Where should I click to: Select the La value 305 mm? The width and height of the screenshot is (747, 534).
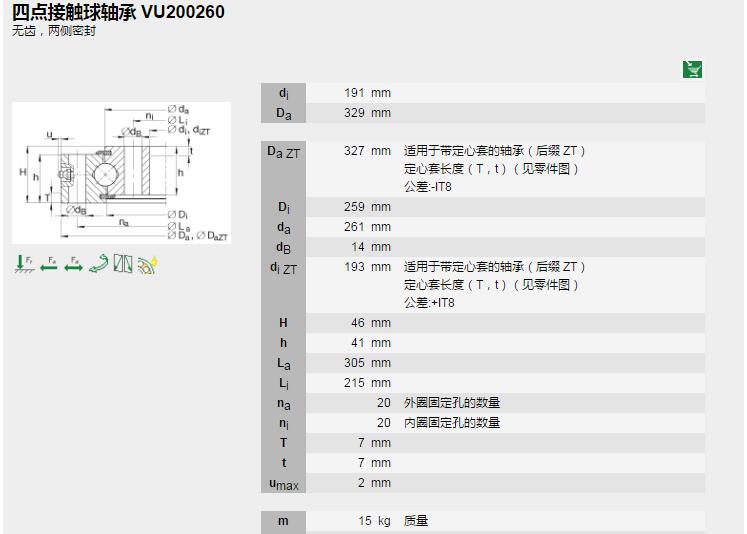[x=367, y=363]
